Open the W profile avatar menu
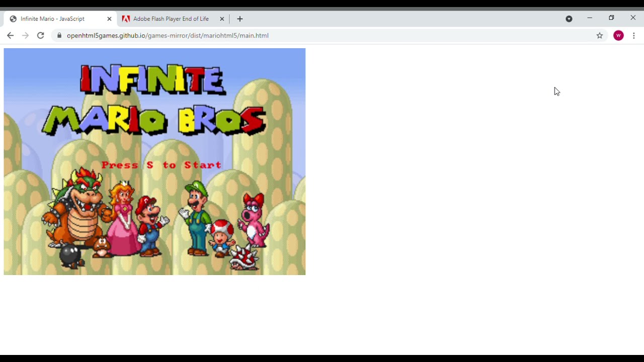Screen dimensions: 644x362 [x=618, y=36]
